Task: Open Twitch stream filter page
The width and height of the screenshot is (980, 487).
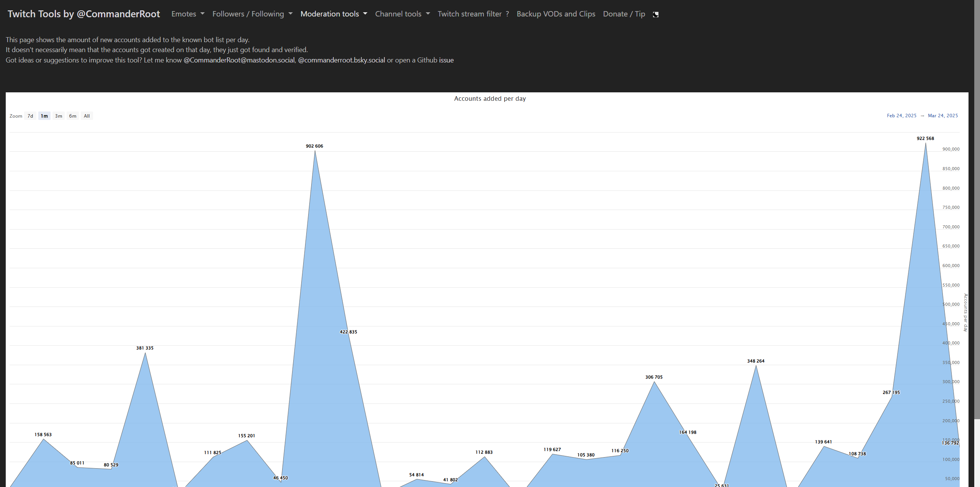Action: pos(469,14)
